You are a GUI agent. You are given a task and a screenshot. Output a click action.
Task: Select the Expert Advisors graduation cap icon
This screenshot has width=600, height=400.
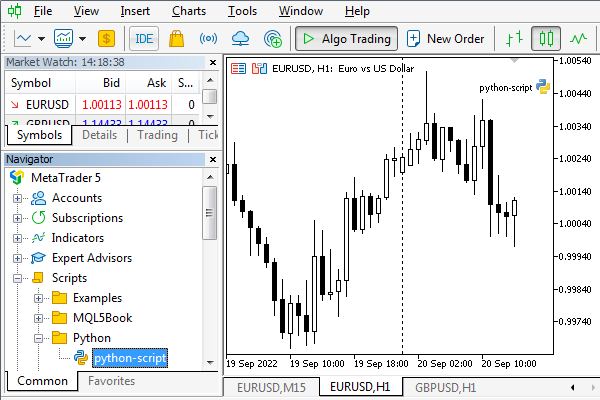click(38, 258)
